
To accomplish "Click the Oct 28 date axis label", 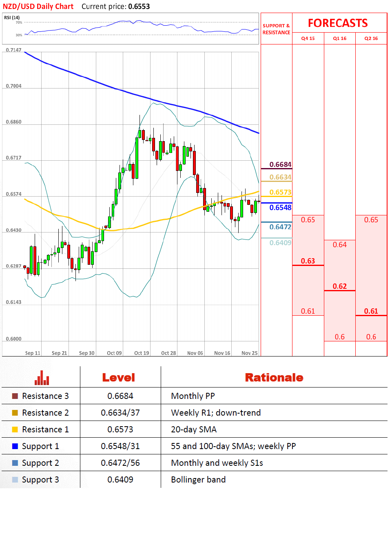I will (168, 353).
